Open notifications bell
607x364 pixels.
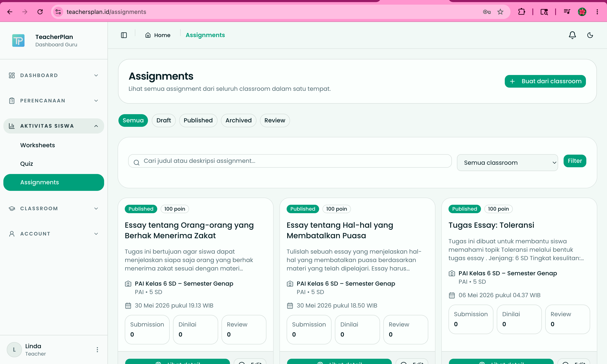point(572,35)
